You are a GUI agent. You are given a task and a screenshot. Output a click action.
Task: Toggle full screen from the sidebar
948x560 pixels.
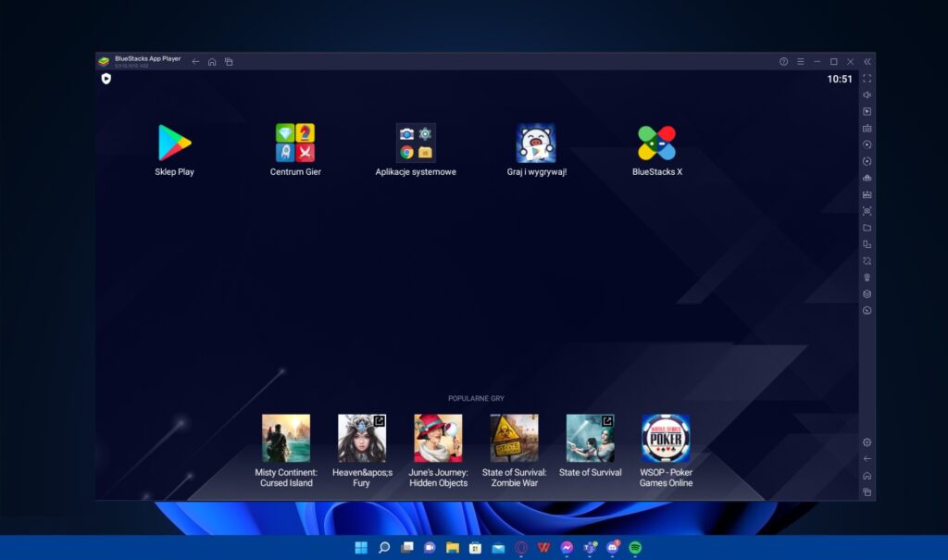pyautogui.click(x=867, y=79)
